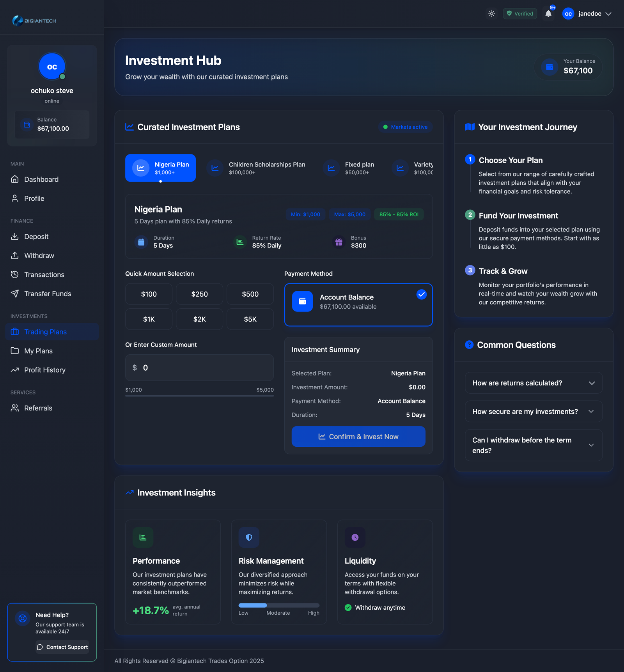The height and width of the screenshot is (672, 624).
Task: Click the investment amount range slider
Action: [x=199, y=396]
